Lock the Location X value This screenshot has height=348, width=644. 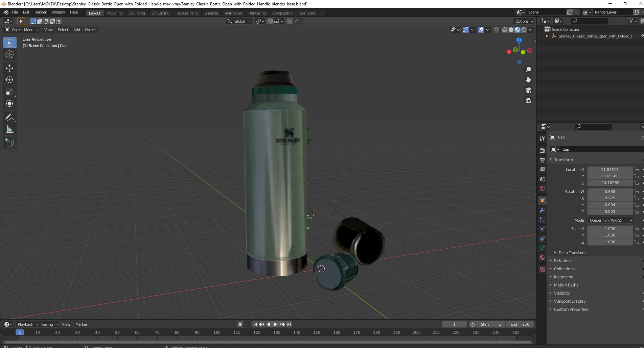(636, 170)
